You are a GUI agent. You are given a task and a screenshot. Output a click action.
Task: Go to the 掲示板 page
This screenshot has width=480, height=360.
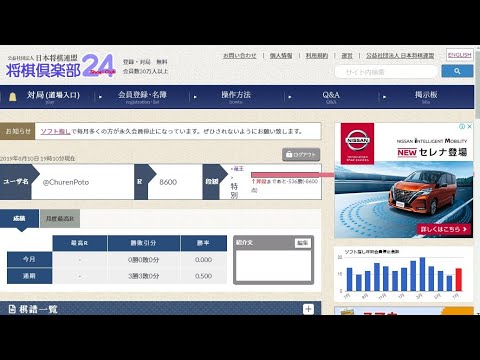tap(426, 97)
